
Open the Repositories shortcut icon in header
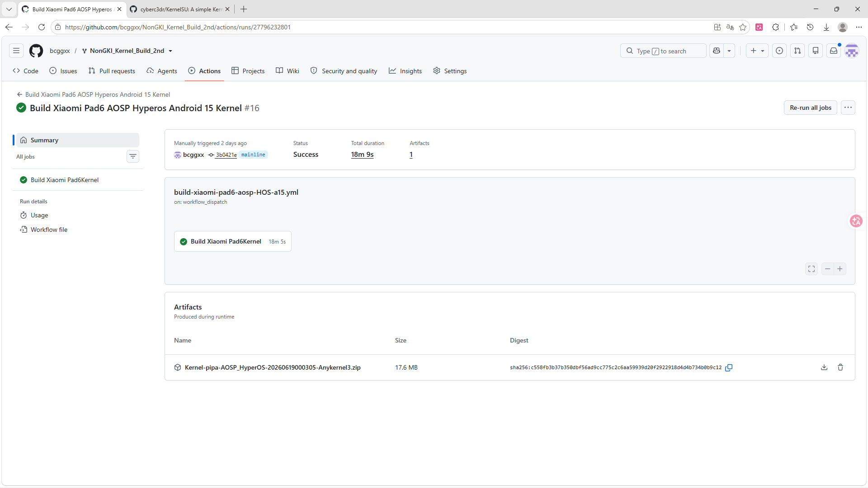point(816,51)
